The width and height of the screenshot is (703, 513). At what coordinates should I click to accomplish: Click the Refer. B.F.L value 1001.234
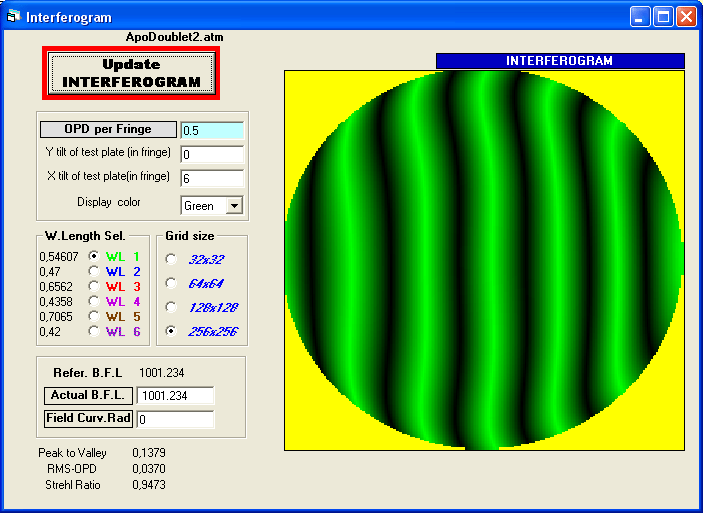pos(161,373)
